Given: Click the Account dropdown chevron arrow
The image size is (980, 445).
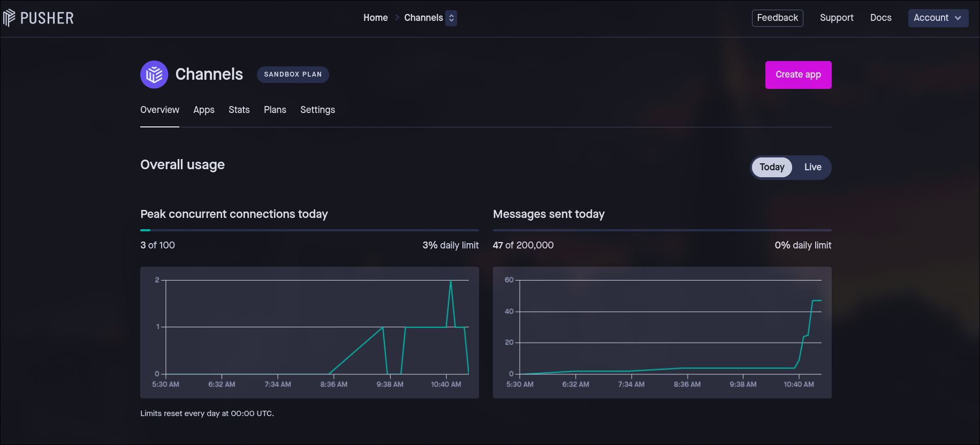Looking at the screenshot, I should click(x=958, y=18).
